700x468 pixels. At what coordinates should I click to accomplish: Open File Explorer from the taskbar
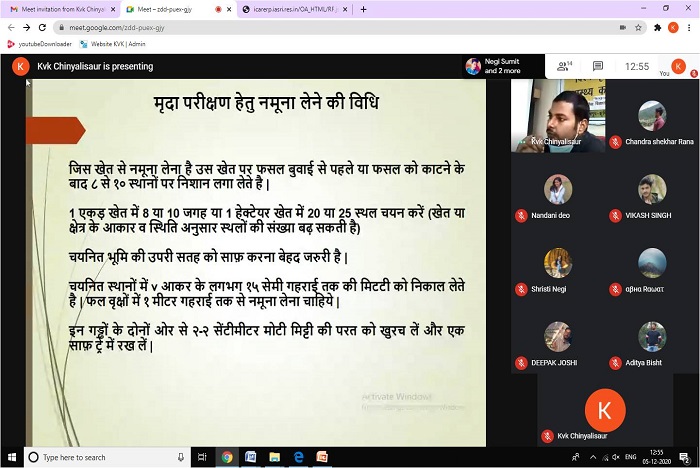276,457
